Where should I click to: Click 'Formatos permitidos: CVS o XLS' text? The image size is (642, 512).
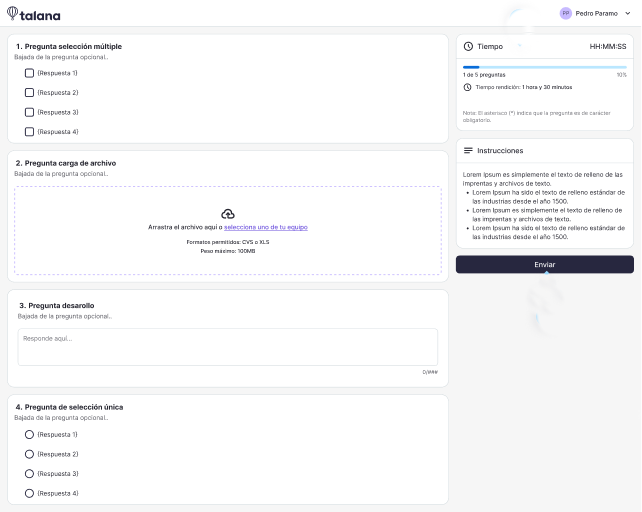click(x=228, y=242)
